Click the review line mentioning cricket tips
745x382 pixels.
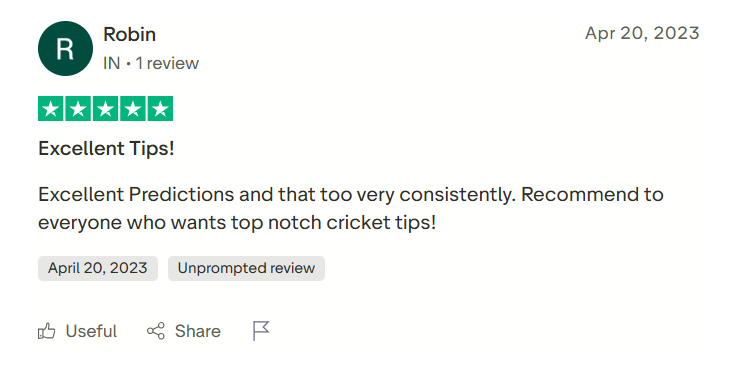point(237,223)
